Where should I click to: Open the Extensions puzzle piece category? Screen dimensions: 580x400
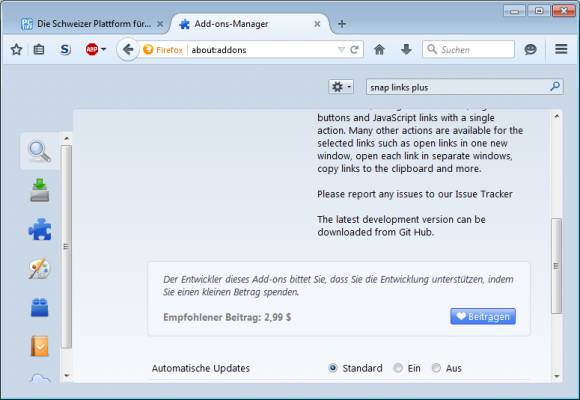[x=40, y=229]
